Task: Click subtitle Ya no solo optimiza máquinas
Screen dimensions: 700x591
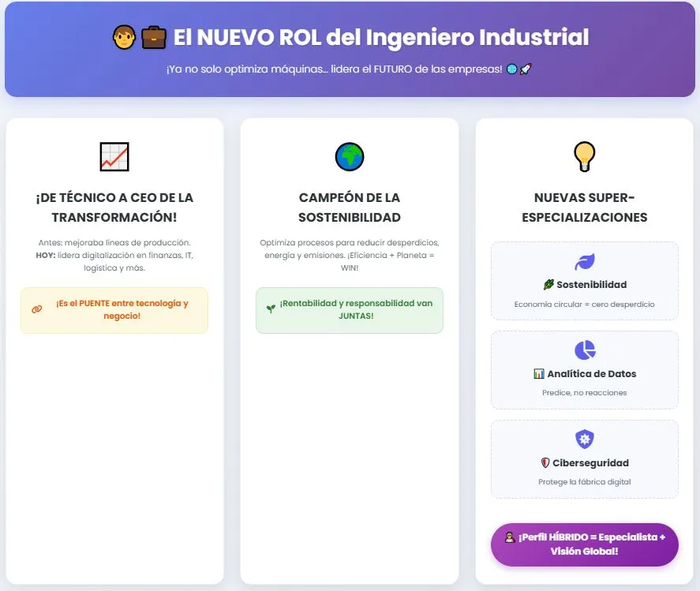Action: 335,69
